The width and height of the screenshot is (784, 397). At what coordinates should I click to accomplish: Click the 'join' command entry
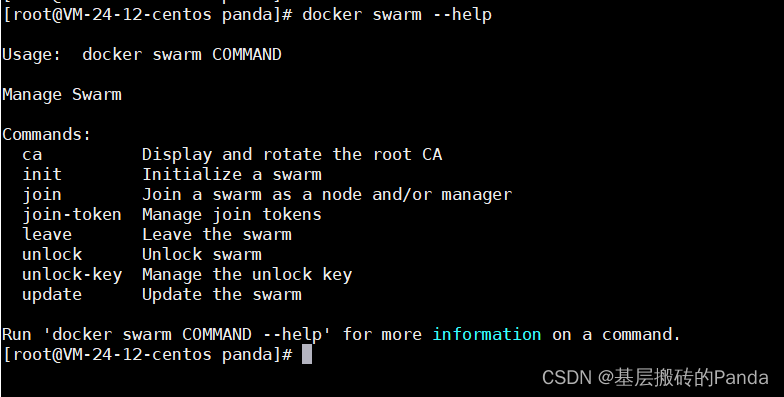[x=42, y=195]
